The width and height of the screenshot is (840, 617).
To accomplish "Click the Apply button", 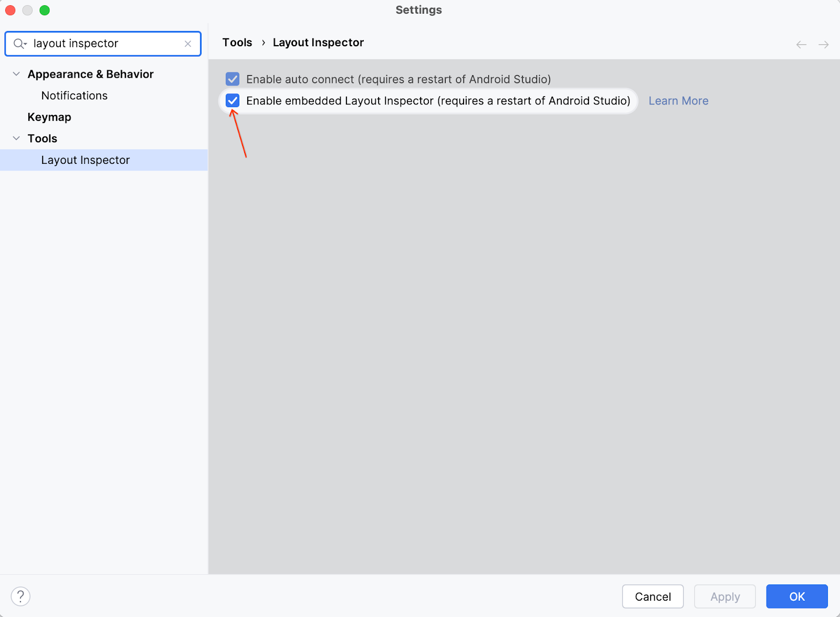I will pyautogui.click(x=724, y=597).
